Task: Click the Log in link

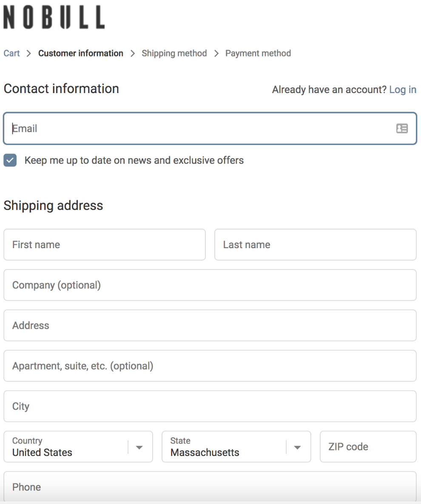Action: (x=402, y=90)
